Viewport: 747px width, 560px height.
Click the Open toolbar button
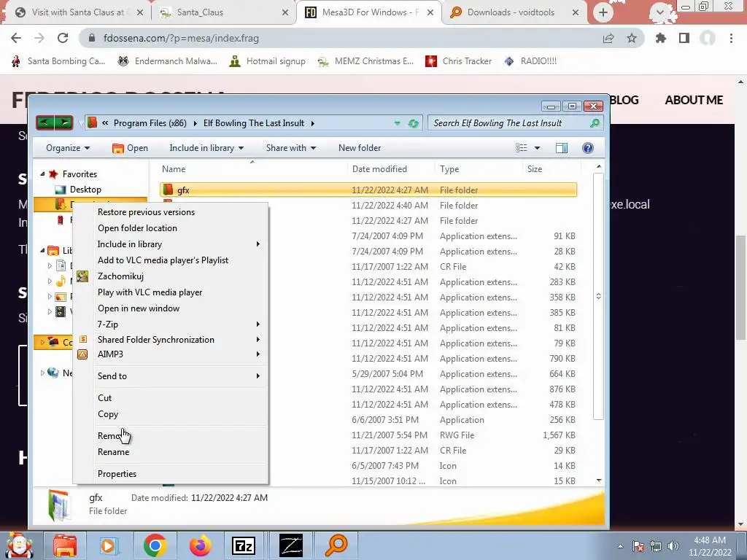[130, 148]
